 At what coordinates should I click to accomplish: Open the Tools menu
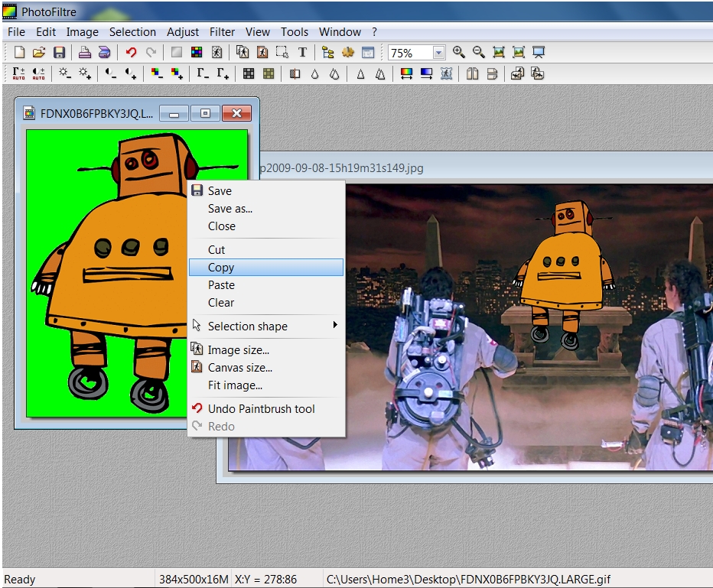[295, 32]
